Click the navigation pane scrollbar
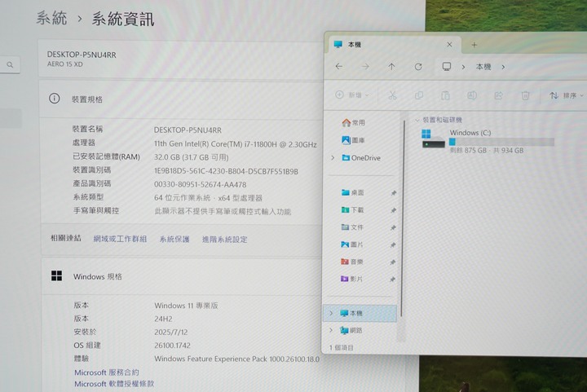Image resolution: width=587 pixels, height=392 pixels. pyautogui.click(x=403, y=218)
